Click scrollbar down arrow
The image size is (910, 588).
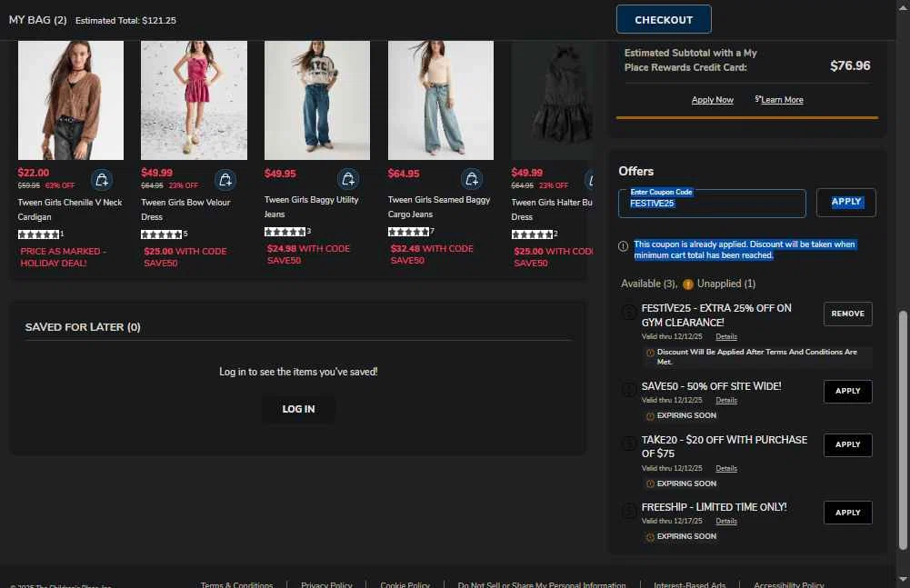903,579
